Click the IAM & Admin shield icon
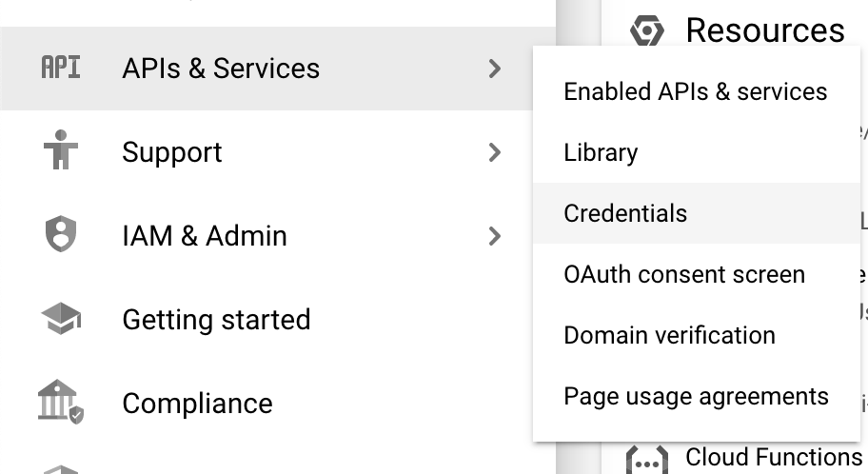868x474 pixels. [x=61, y=236]
